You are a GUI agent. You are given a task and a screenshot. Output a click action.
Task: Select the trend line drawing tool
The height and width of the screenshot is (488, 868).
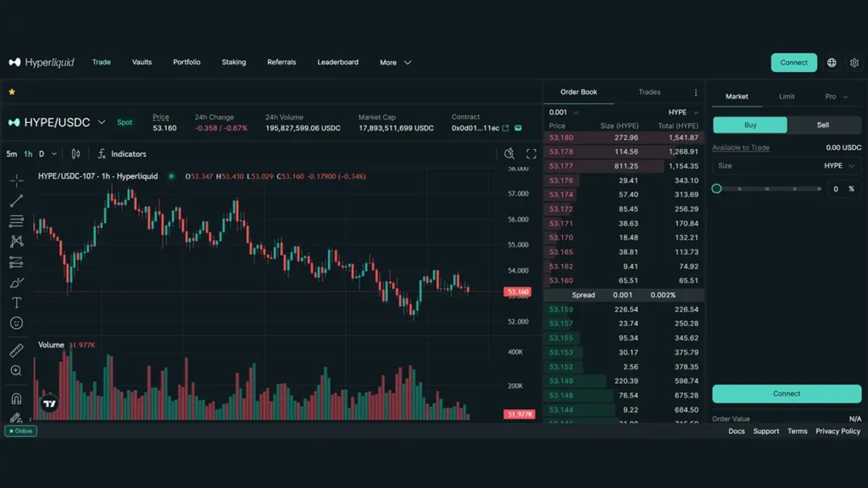tap(17, 200)
